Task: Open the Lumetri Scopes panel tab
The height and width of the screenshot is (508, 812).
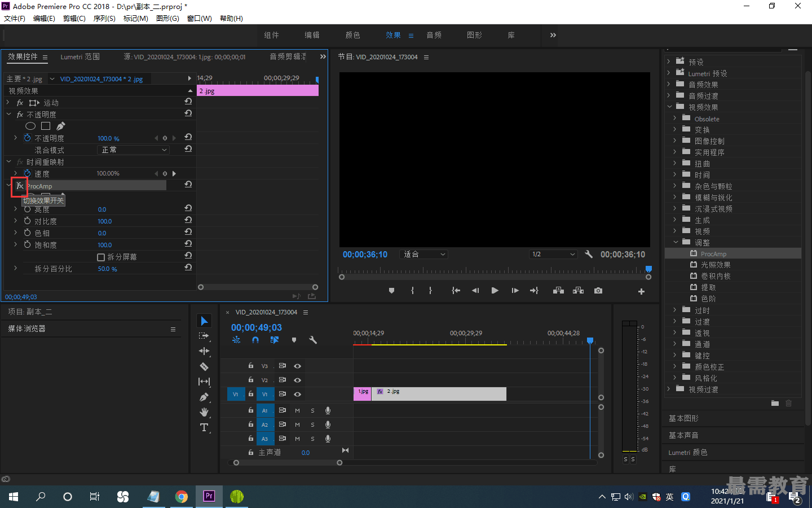Action: [80, 57]
